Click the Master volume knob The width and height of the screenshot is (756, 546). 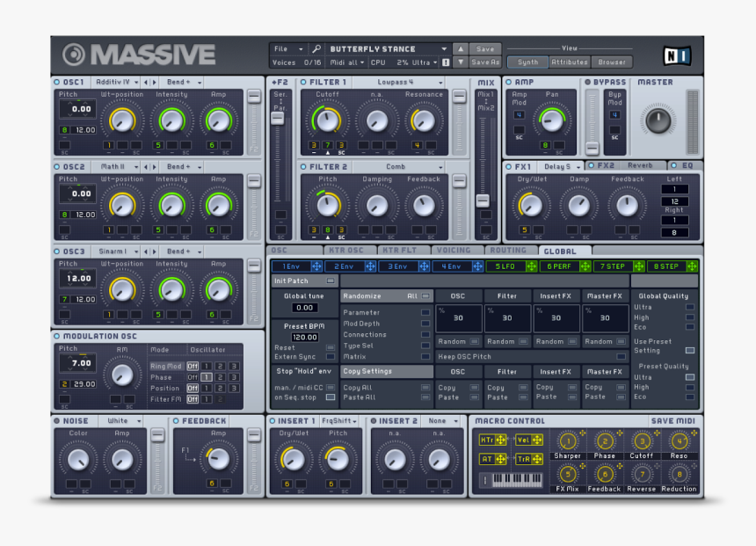(658, 120)
